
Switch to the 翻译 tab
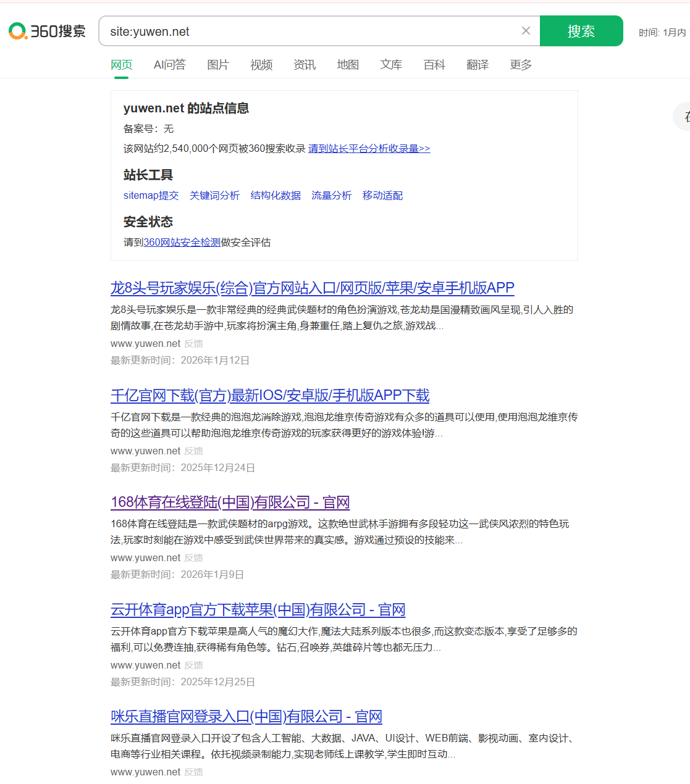(x=478, y=65)
